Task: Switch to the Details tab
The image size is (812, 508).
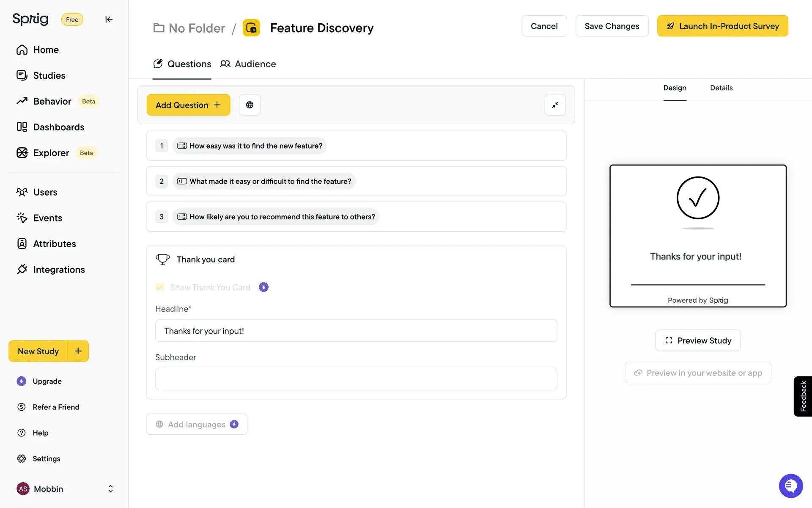Action: (x=721, y=88)
